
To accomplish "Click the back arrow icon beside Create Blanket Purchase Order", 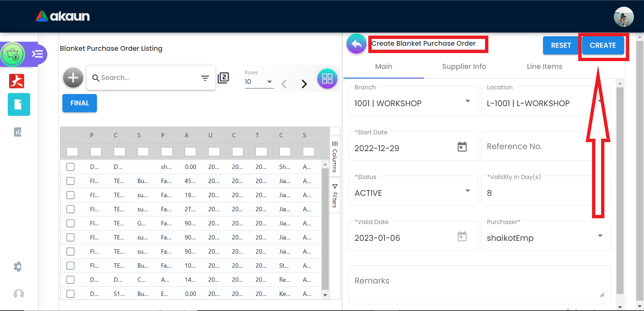I will tap(356, 44).
